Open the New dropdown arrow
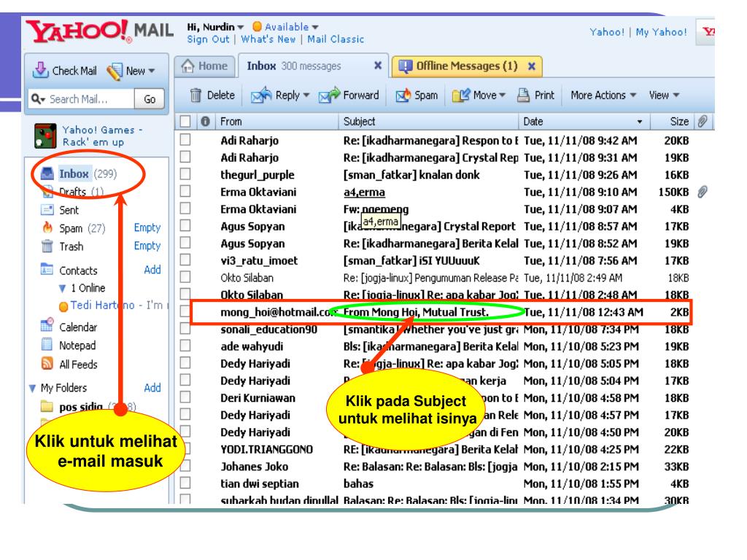747x560 pixels. (152, 71)
